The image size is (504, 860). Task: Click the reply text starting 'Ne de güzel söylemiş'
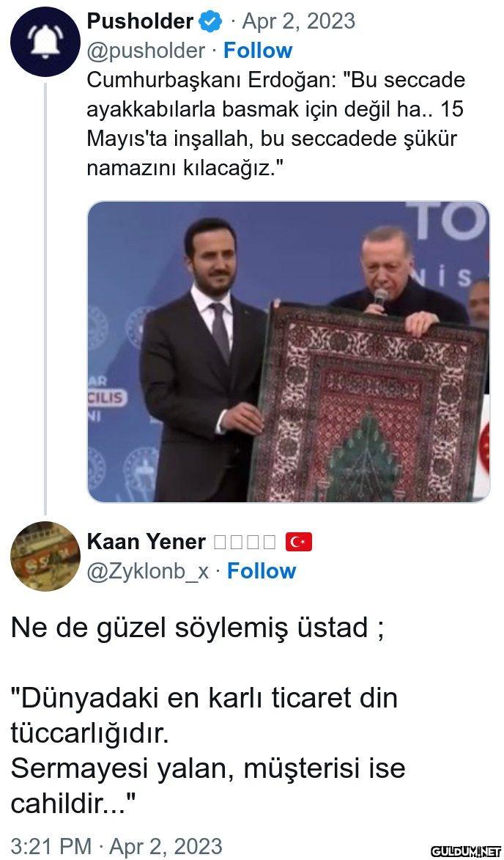click(x=198, y=628)
